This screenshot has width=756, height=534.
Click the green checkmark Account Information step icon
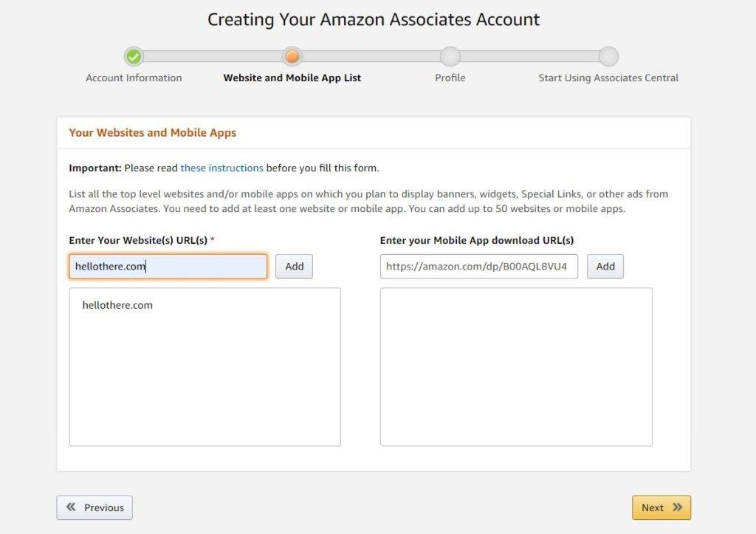(x=134, y=57)
